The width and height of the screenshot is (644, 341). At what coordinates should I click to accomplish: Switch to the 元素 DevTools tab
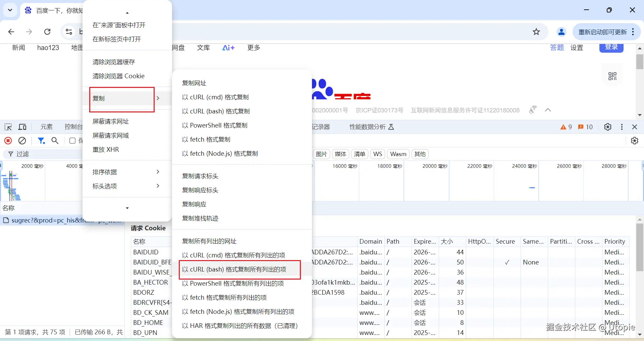pyautogui.click(x=47, y=127)
